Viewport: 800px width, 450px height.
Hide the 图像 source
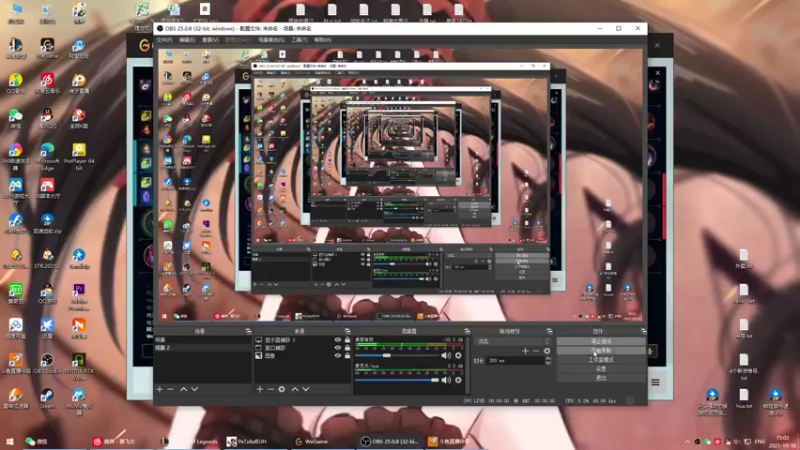[337, 356]
